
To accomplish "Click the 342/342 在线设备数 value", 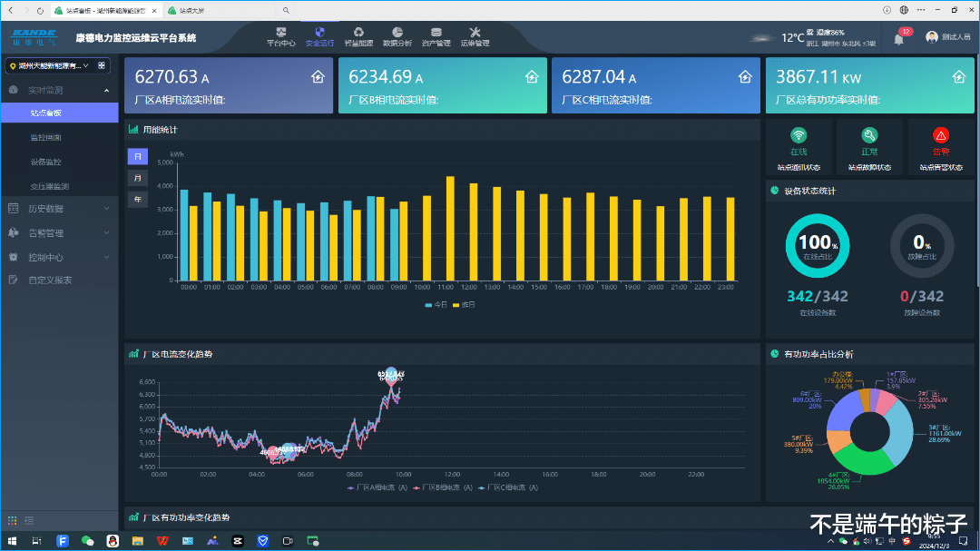I will tap(818, 296).
